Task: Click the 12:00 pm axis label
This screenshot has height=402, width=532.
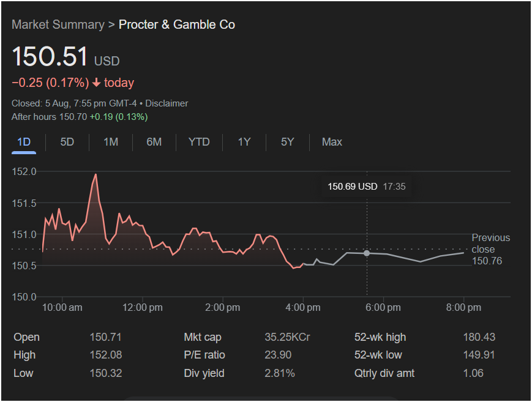Action: coord(143,308)
